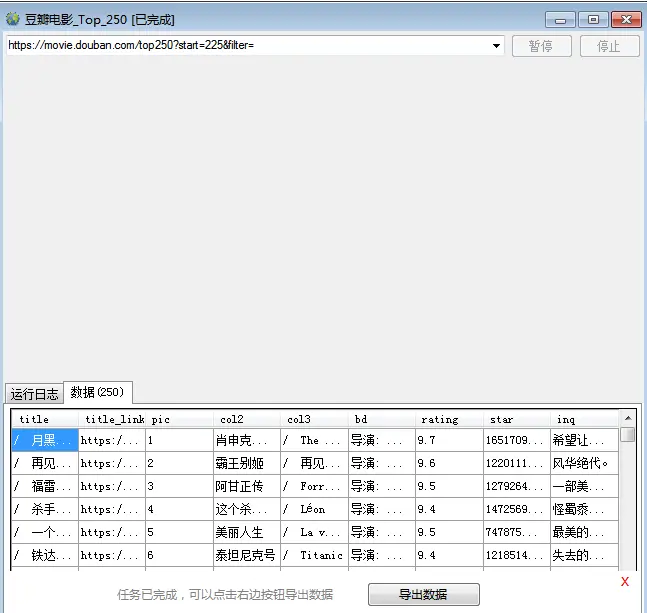Click star cell 1218514...
This screenshot has height=613, width=647.
[x=517, y=555]
